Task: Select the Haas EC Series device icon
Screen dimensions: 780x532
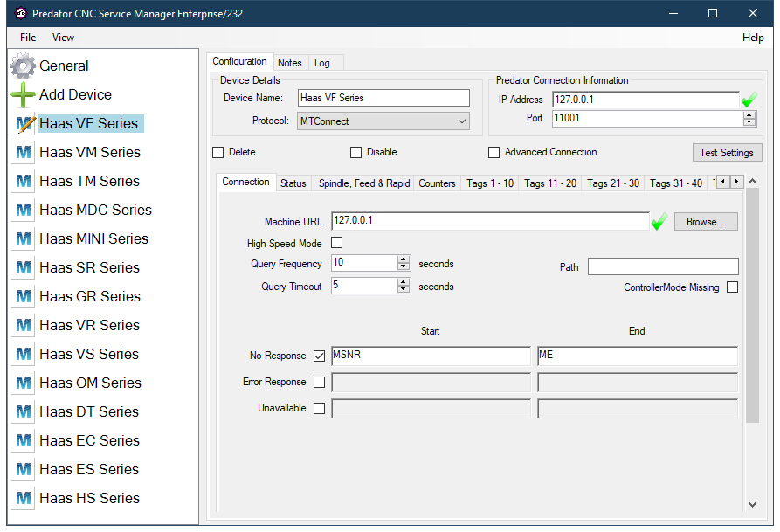Action: coord(24,441)
